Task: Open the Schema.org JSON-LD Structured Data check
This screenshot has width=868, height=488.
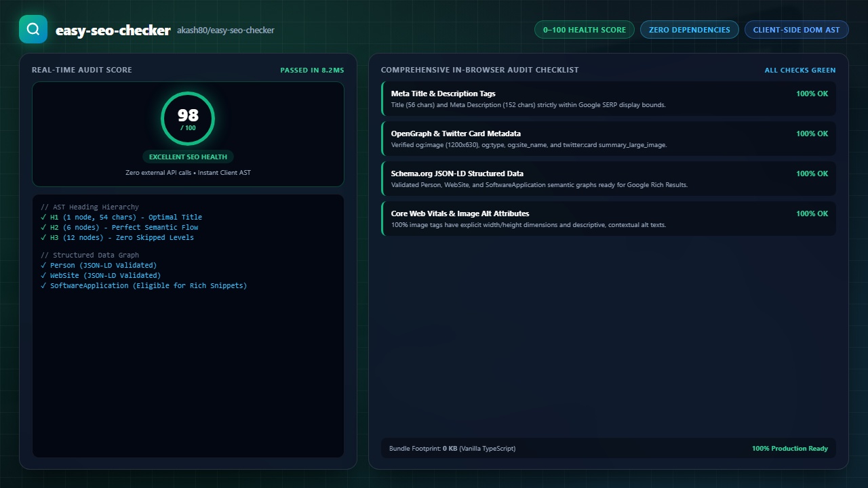Action: click(x=608, y=179)
